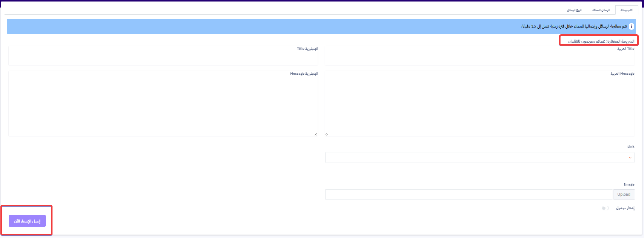Focus the الإنجليزية Title input field
Screen dimensions: 644x238
point(163,56)
